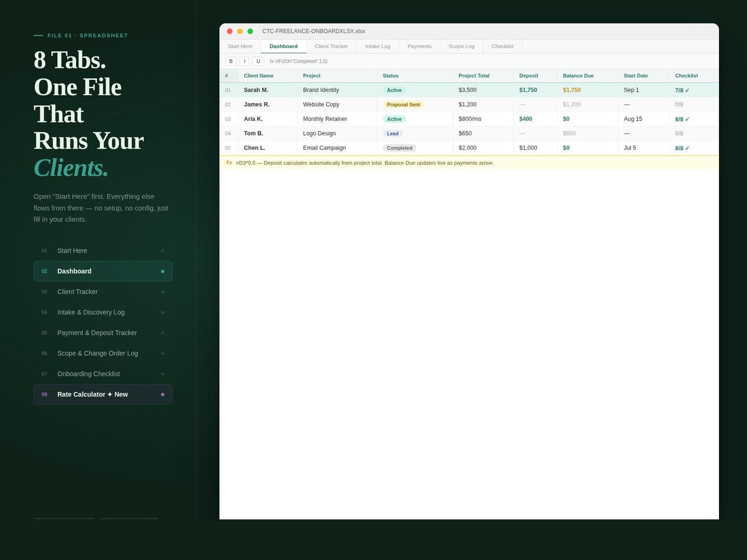Click the Brand Identity project cell
747x560 pixels.
point(337,90)
